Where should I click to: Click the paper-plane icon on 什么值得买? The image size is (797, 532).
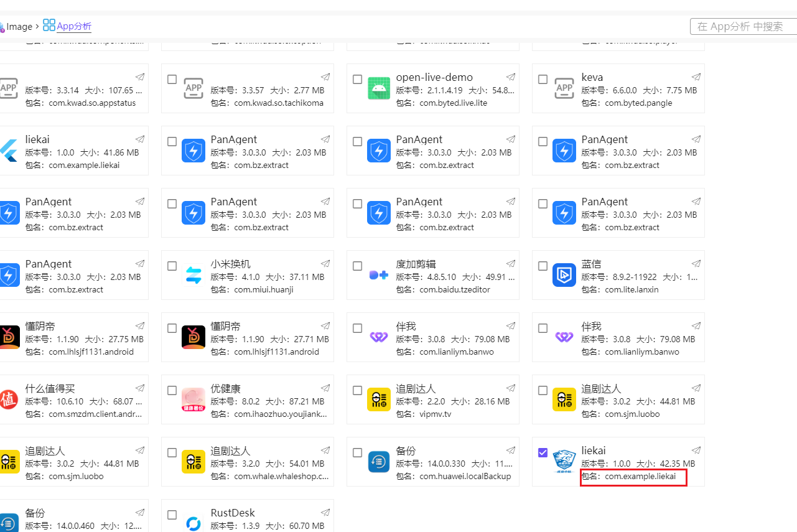tap(140, 388)
